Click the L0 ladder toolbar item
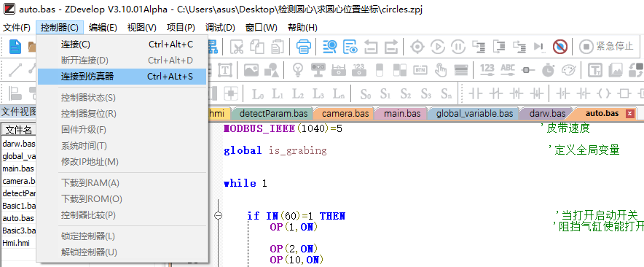 pyautogui.click(x=257, y=94)
